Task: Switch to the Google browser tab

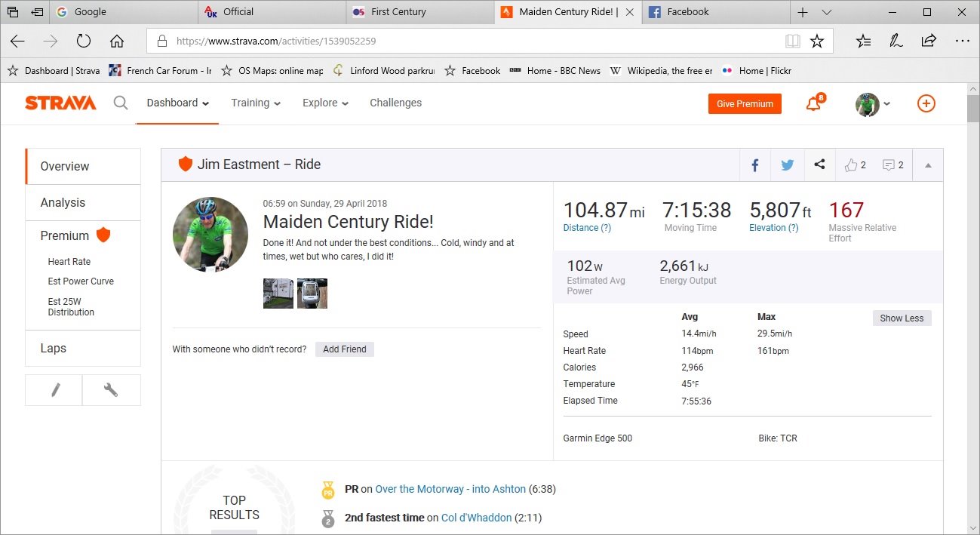Action: [123, 12]
